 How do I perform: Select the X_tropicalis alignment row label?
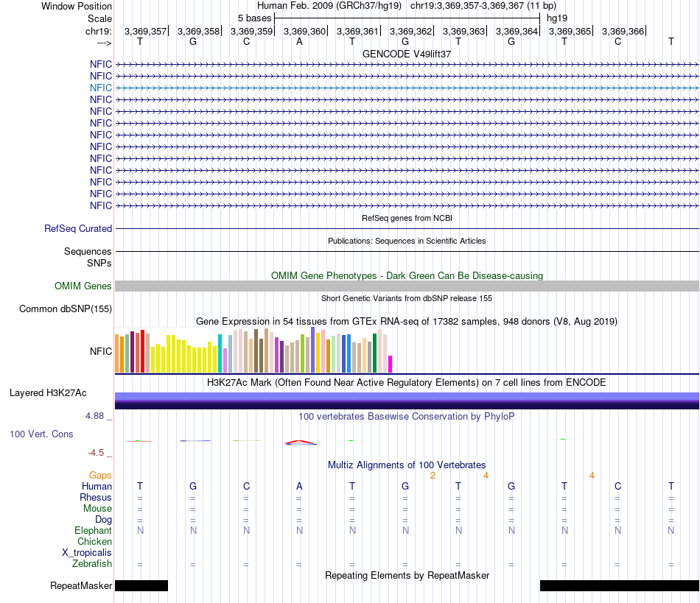[x=87, y=553]
